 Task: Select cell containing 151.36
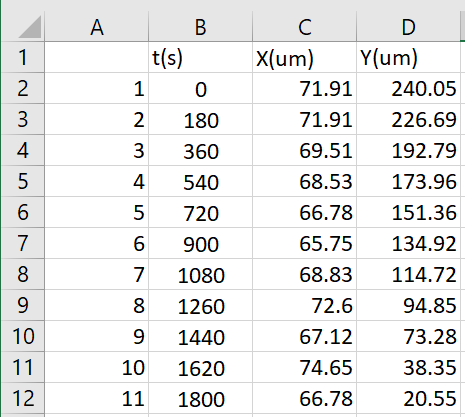coord(408,212)
